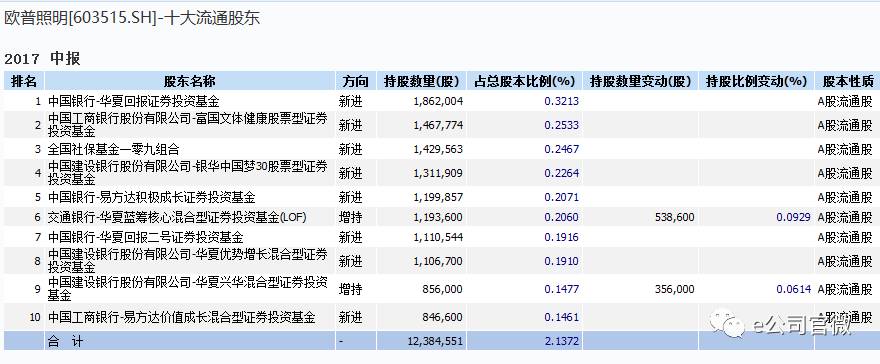
Task: Click the 股本性质 column header
Action: click(847, 81)
